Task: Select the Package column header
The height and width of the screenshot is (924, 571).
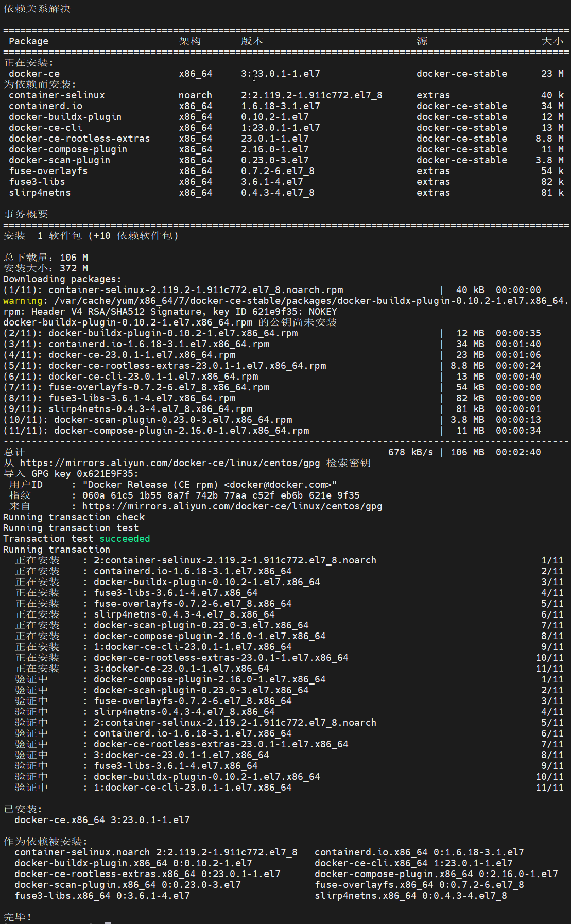Action: tap(28, 41)
